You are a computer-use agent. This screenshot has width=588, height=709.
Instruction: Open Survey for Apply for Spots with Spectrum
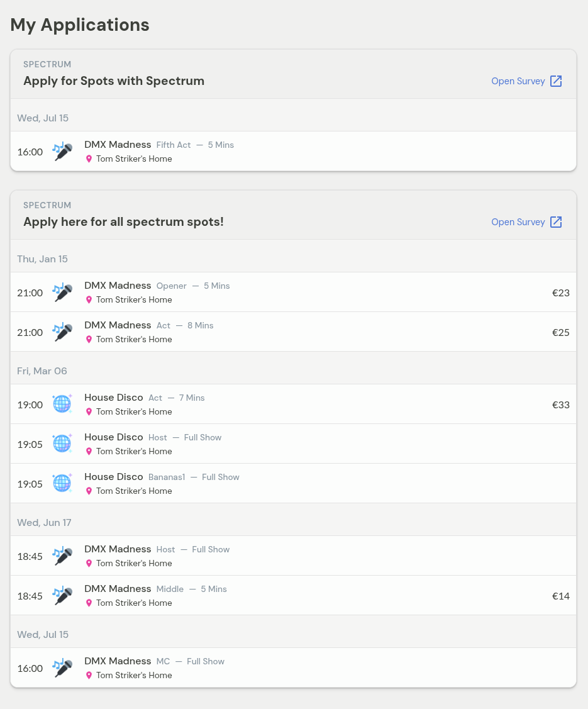pyautogui.click(x=518, y=81)
